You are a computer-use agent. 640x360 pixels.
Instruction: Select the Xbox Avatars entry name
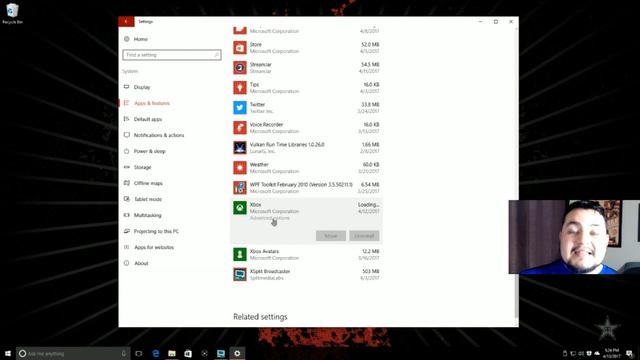click(x=264, y=251)
